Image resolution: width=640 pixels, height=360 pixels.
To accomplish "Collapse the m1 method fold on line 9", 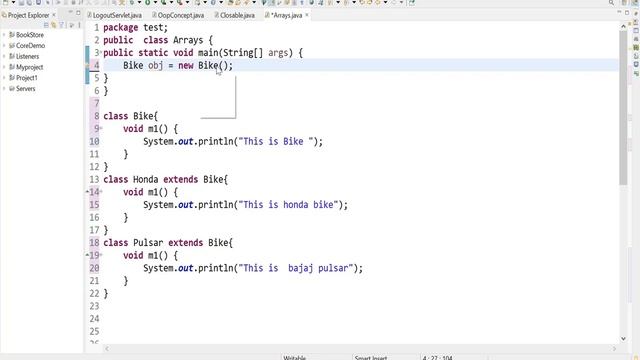I will (x=101, y=129).
